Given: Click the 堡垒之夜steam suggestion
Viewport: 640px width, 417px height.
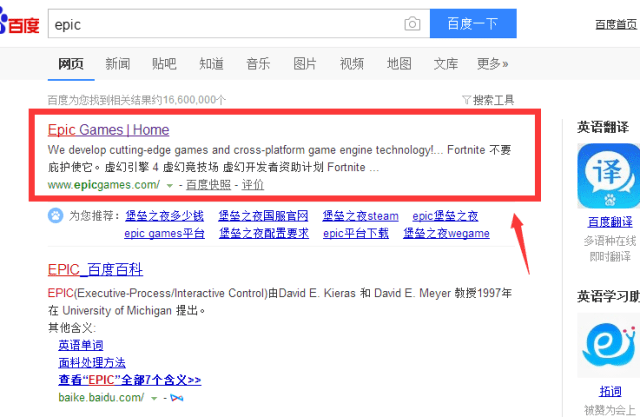Looking at the screenshot, I should 360,216.
